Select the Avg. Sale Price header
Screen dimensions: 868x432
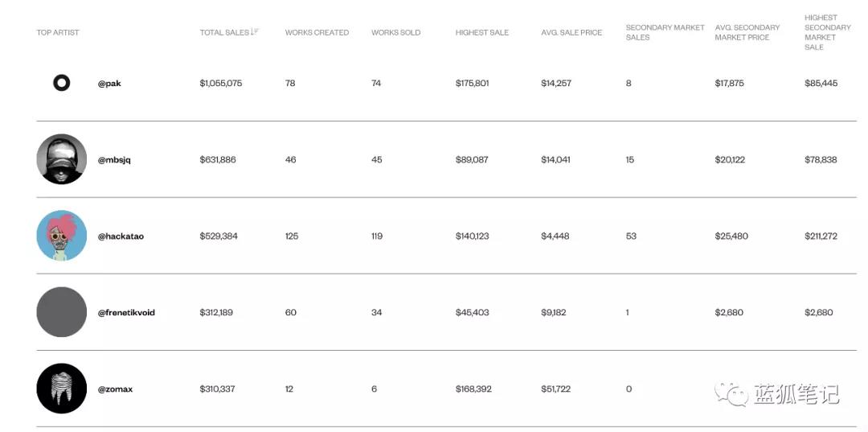pyautogui.click(x=571, y=33)
